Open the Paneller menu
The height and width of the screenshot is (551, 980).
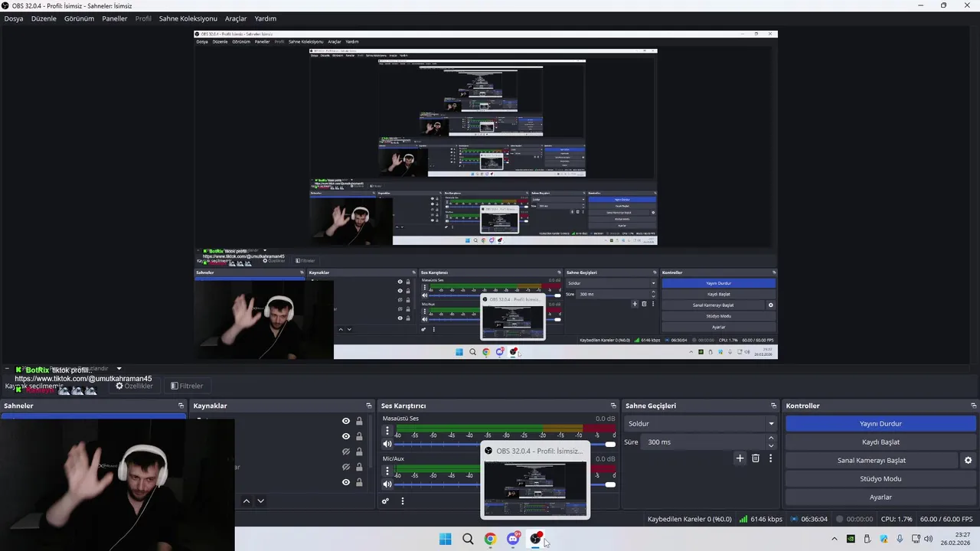tap(115, 18)
